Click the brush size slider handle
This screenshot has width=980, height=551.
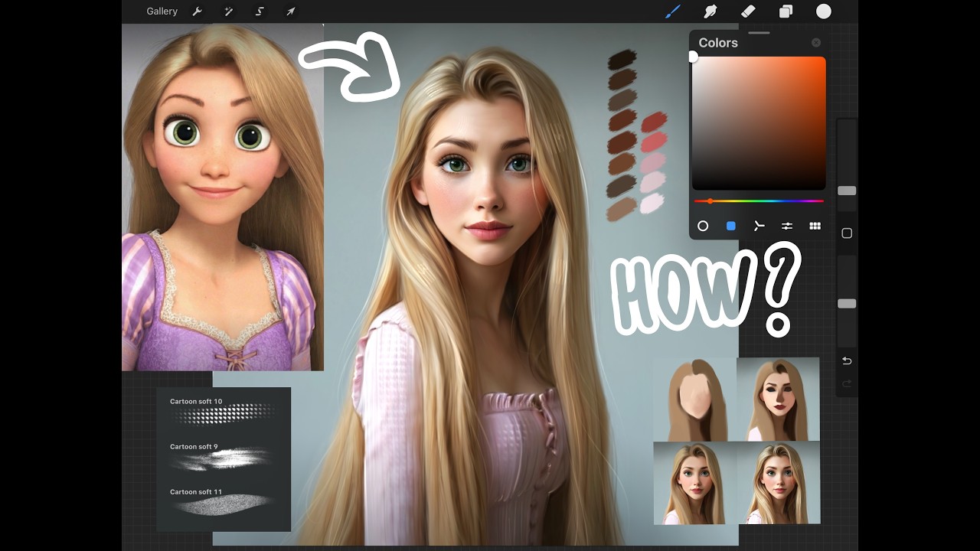pyautogui.click(x=847, y=191)
